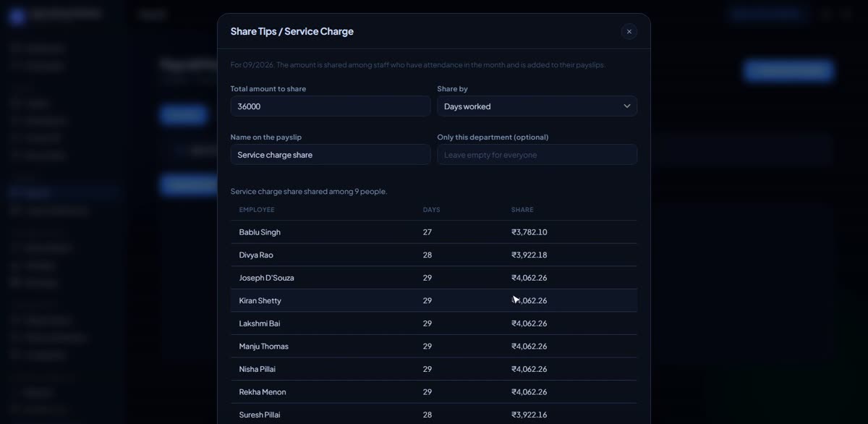
Task: Click the Share Tips / Service Charge title
Action: [292, 31]
